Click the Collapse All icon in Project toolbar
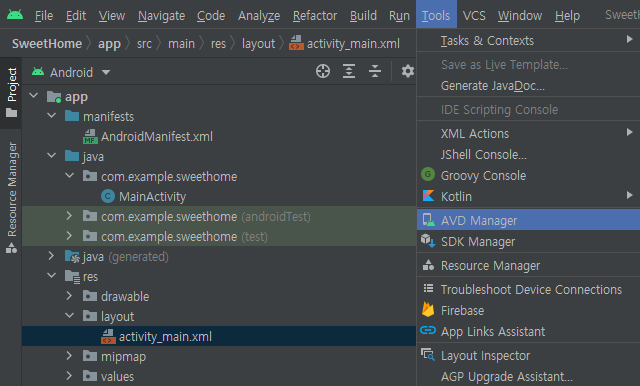The height and width of the screenshot is (386, 640). [x=375, y=71]
